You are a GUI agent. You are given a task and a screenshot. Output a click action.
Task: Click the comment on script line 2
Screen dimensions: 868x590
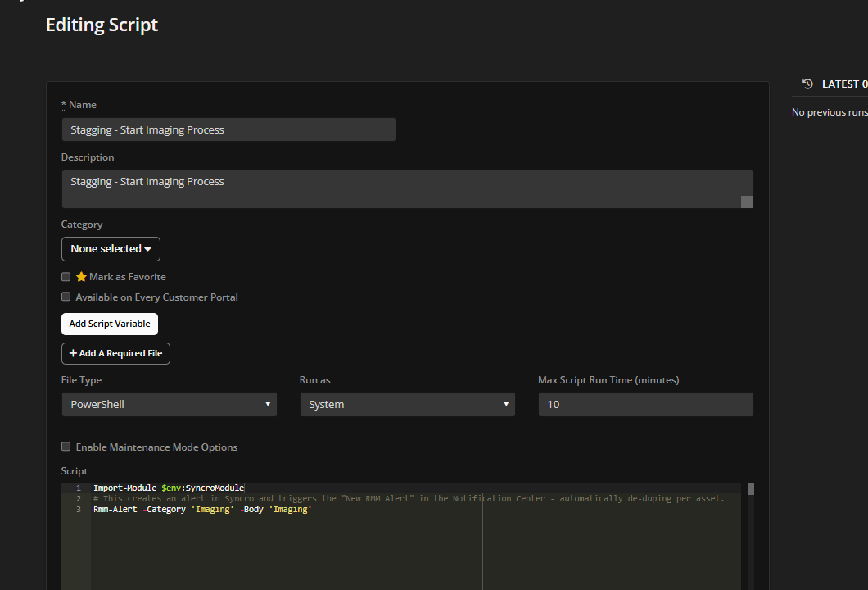409,498
